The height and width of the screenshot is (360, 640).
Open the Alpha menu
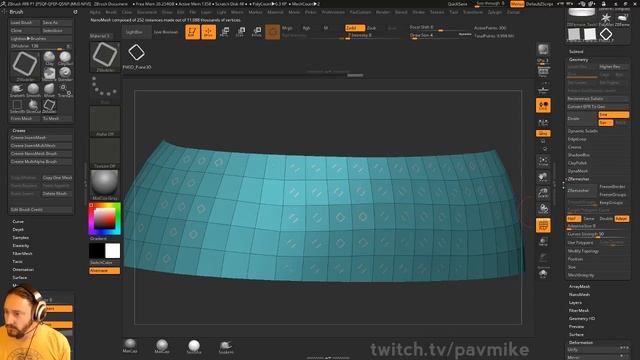[95, 12]
